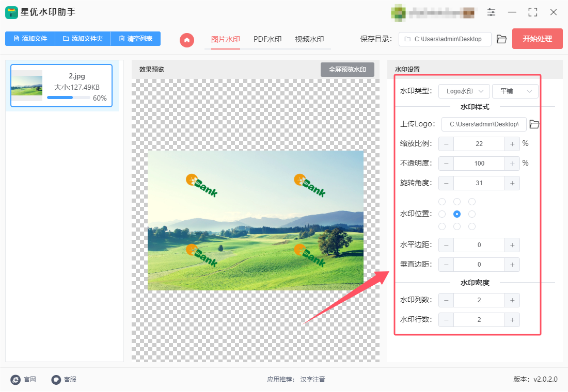
Task: Select bottom-left watermark position radio
Action: [x=442, y=226]
